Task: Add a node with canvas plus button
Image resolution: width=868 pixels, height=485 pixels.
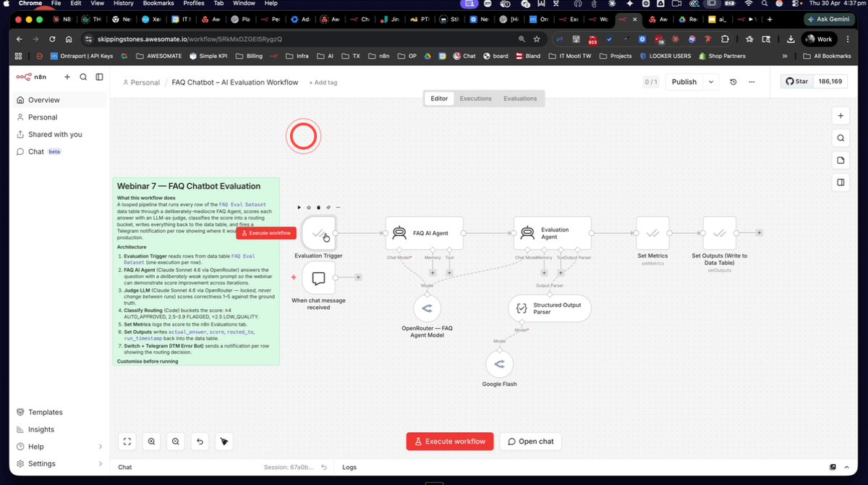Action: coord(841,116)
